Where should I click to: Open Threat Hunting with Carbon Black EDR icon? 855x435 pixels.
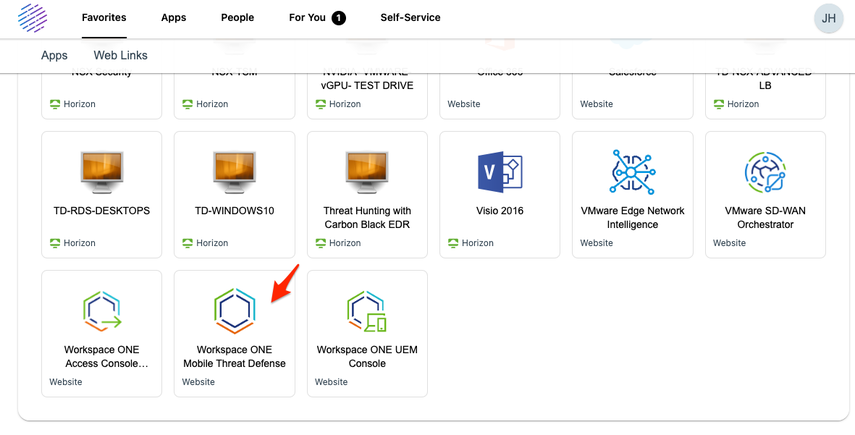coord(367,172)
